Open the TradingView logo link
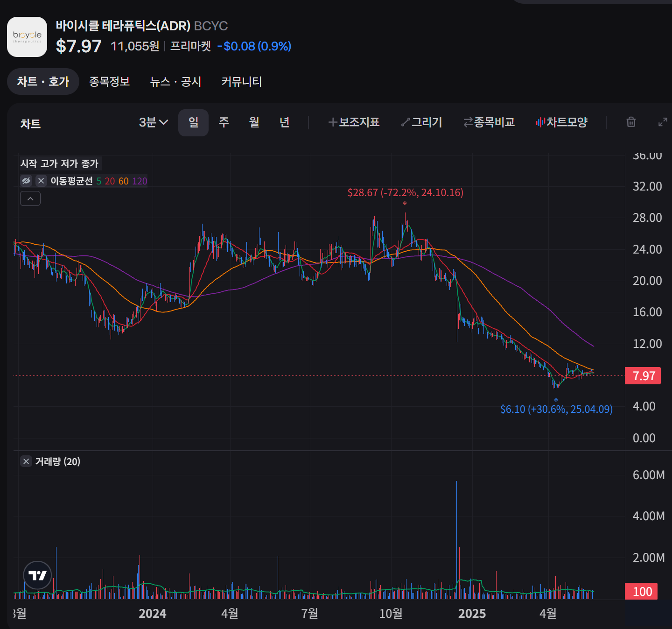 click(37, 575)
